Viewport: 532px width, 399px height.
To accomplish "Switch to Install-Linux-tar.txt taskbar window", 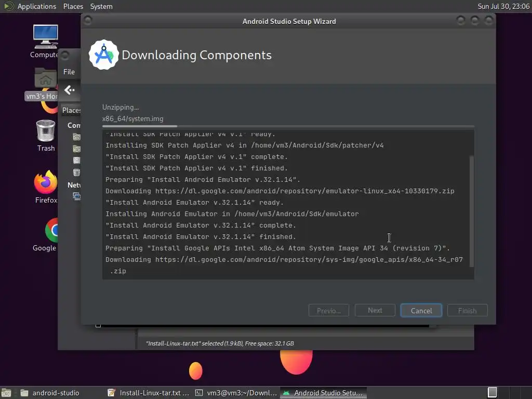I will click(x=148, y=393).
